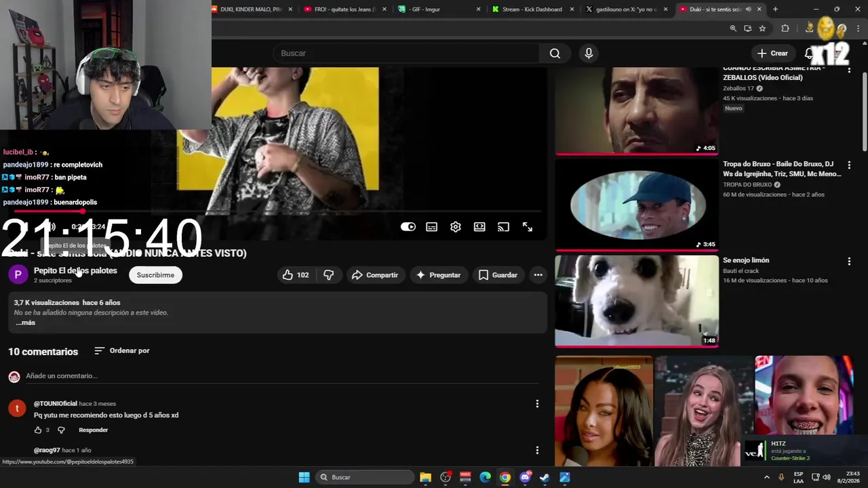868x488 pixels.
Task: Dislike the @TOUNIOficial comment
Action: [61, 430]
